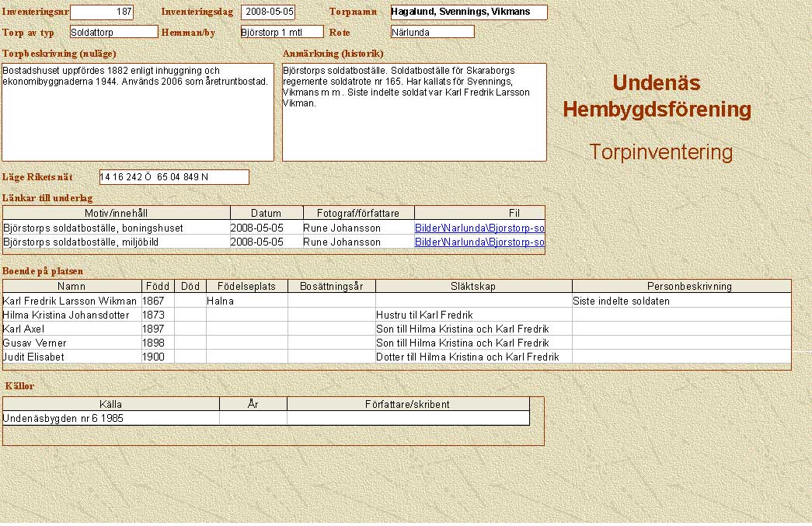The image size is (812, 526).
Task: Select the Läge Rikets nät coordinates field
Action: tap(174, 177)
